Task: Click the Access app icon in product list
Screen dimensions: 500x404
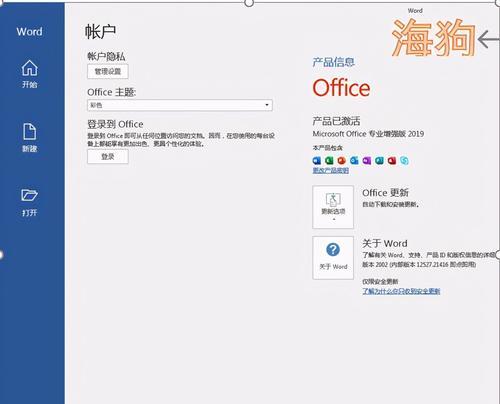Action: tap(392, 161)
